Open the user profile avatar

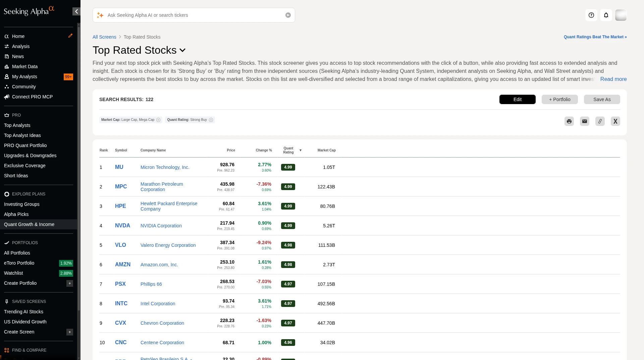tap(621, 15)
